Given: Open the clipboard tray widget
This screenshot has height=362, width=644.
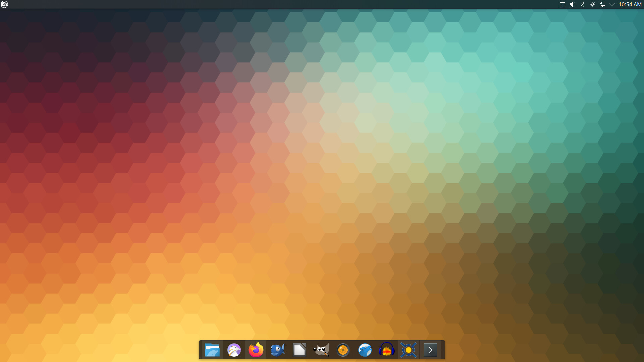Looking at the screenshot, I should pos(562,4).
